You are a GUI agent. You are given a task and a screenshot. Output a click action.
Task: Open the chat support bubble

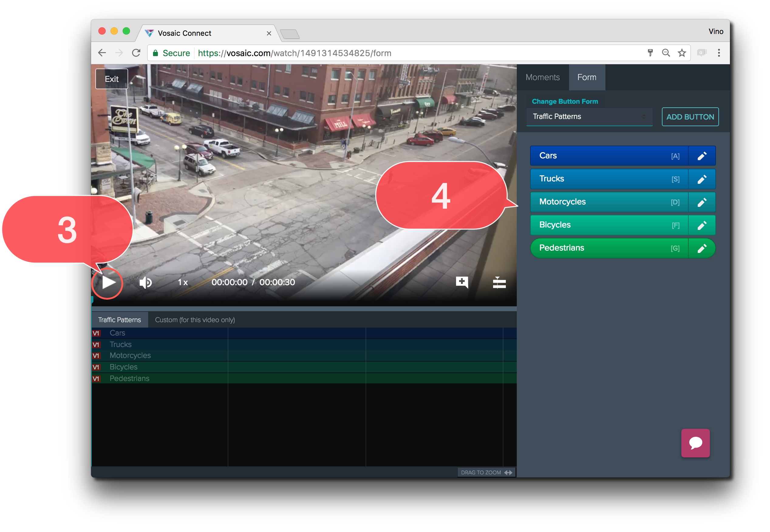coord(696,444)
